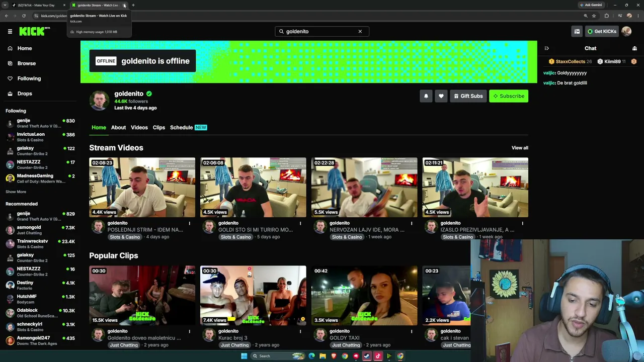This screenshot has width=644, height=362.
Task: Click the Gift Subs button
Action: click(468, 96)
